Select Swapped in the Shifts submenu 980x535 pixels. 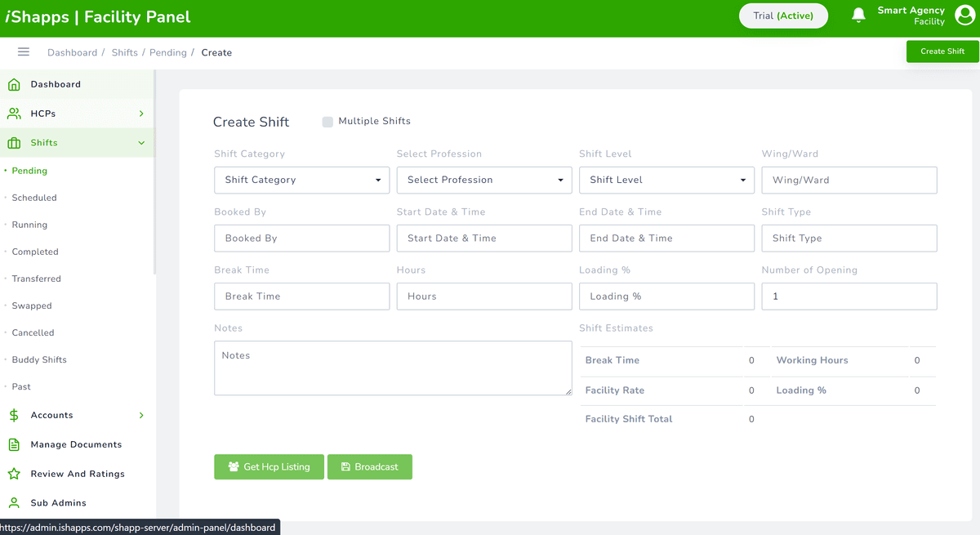tap(32, 305)
